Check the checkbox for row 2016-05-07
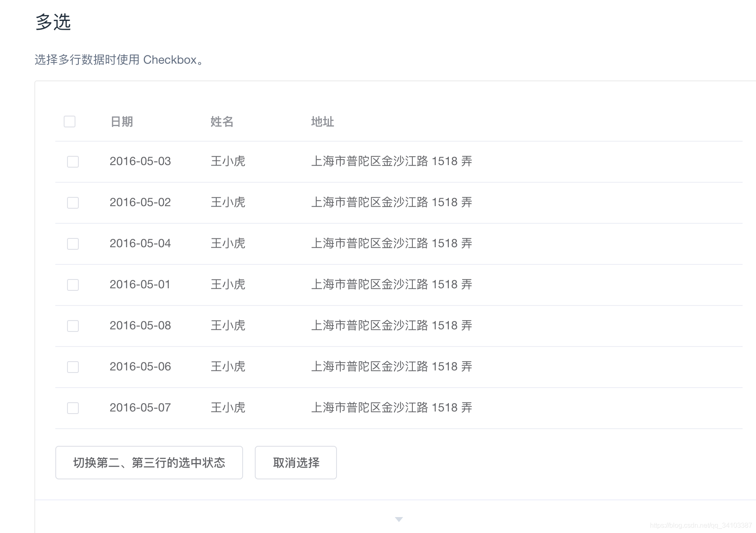 pyautogui.click(x=72, y=408)
